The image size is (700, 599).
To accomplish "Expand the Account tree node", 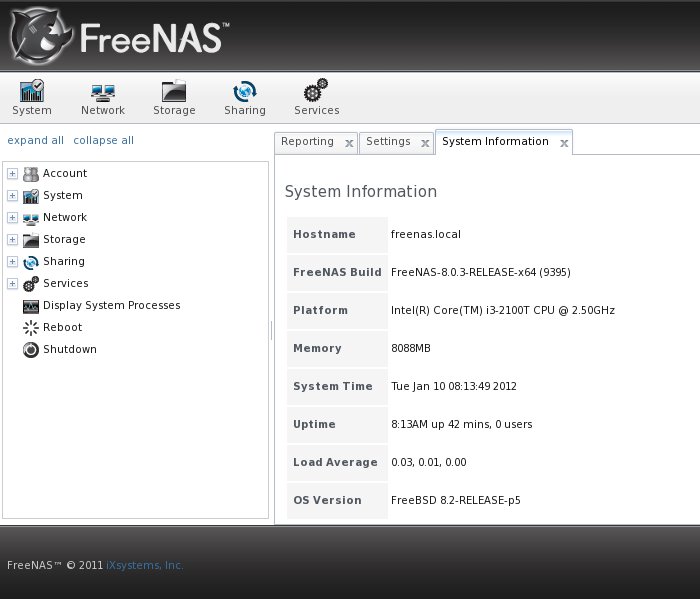I will 12,174.
